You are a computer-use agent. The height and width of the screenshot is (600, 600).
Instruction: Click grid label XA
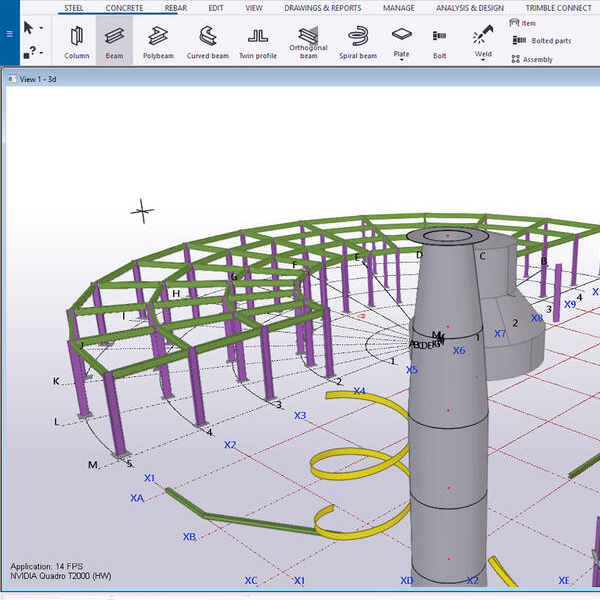click(137, 498)
